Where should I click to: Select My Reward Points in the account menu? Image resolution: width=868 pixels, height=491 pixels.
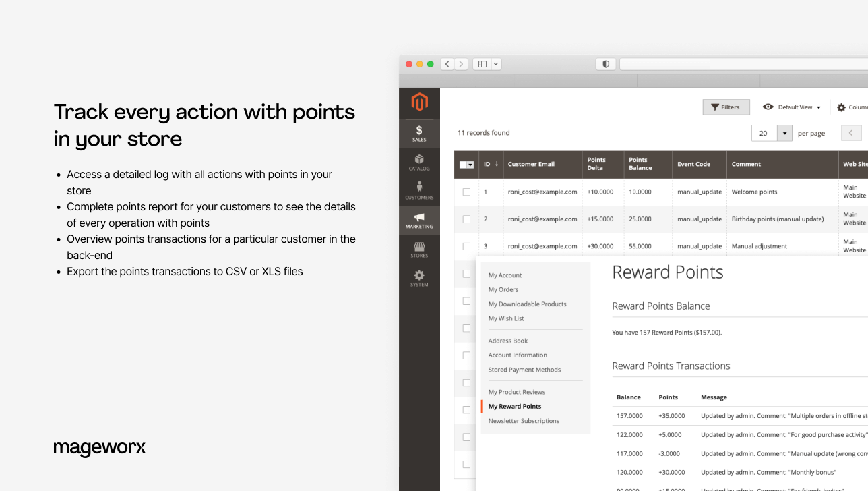(514, 406)
